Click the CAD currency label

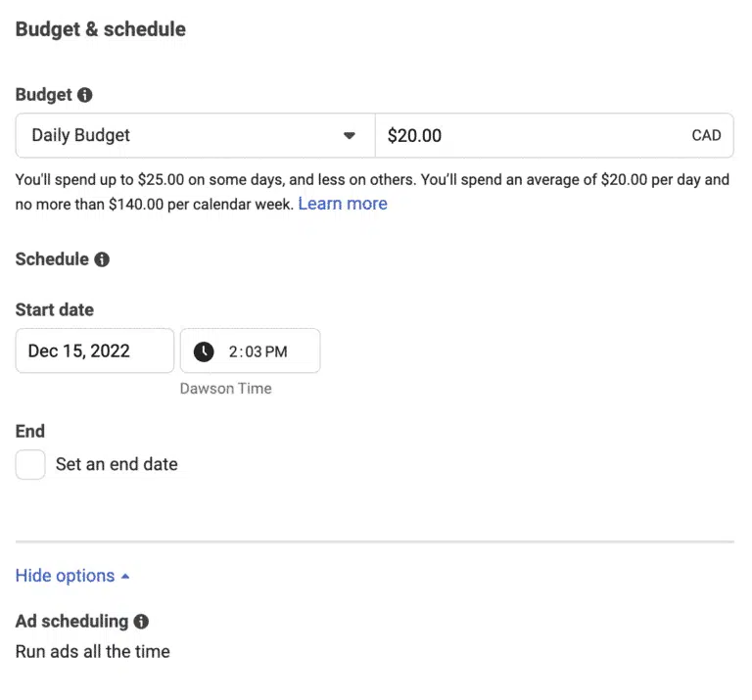click(706, 136)
